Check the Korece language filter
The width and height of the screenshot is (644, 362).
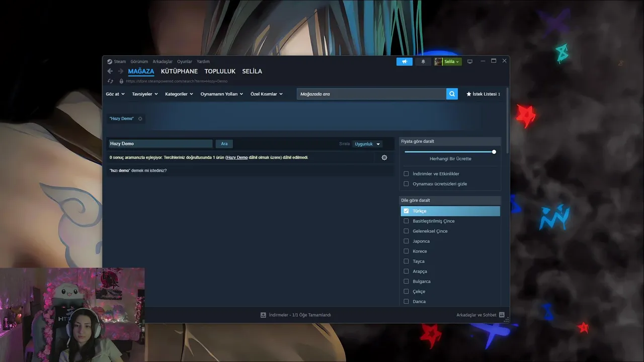pyautogui.click(x=406, y=251)
